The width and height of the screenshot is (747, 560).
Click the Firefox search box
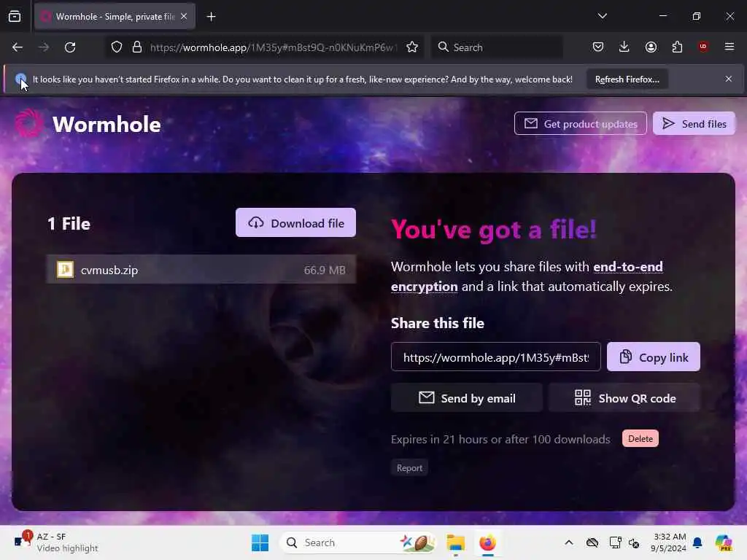coord(497,47)
